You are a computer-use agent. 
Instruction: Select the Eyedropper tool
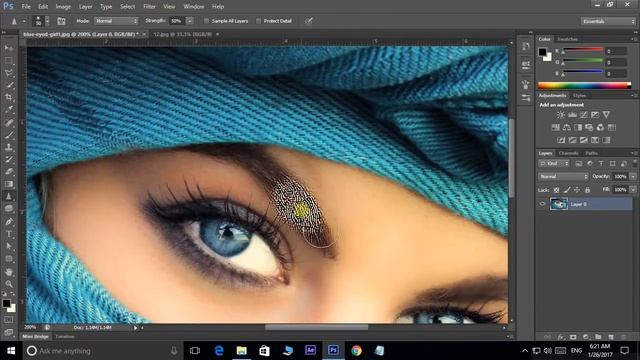(x=9, y=109)
